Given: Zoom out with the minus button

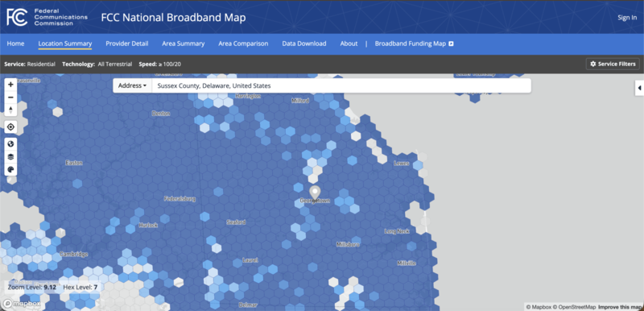Looking at the screenshot, I should point(10,97).
